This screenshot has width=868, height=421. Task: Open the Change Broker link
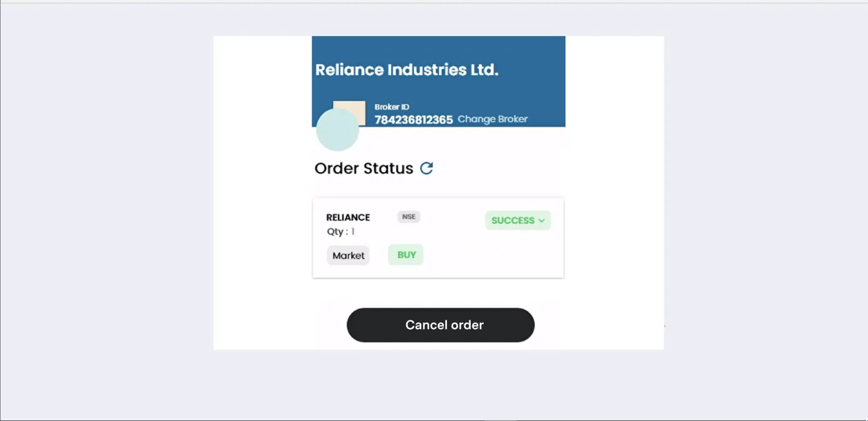[x=493, y=119]
